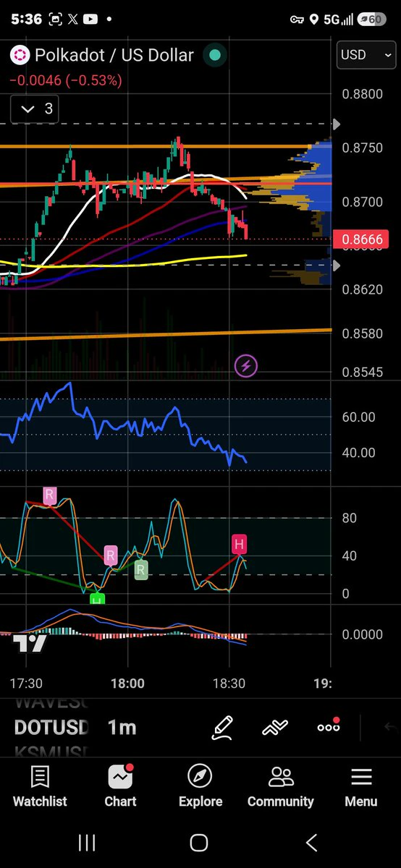
Task: Open the three-dot more options menu
Action: 329,726
